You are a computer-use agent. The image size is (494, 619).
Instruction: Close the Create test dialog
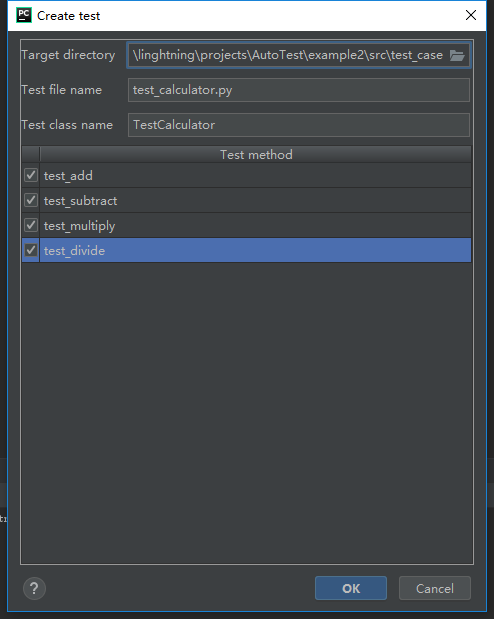point(471,15)
